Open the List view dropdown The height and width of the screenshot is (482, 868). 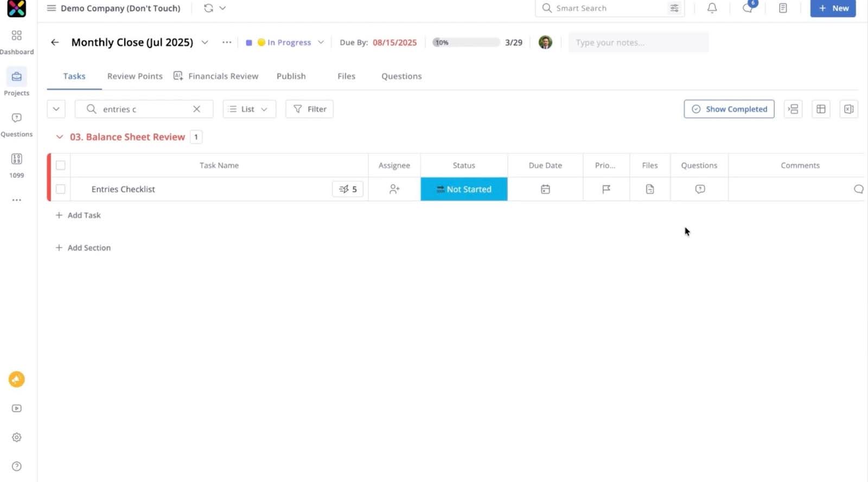[x=249, y=109]
